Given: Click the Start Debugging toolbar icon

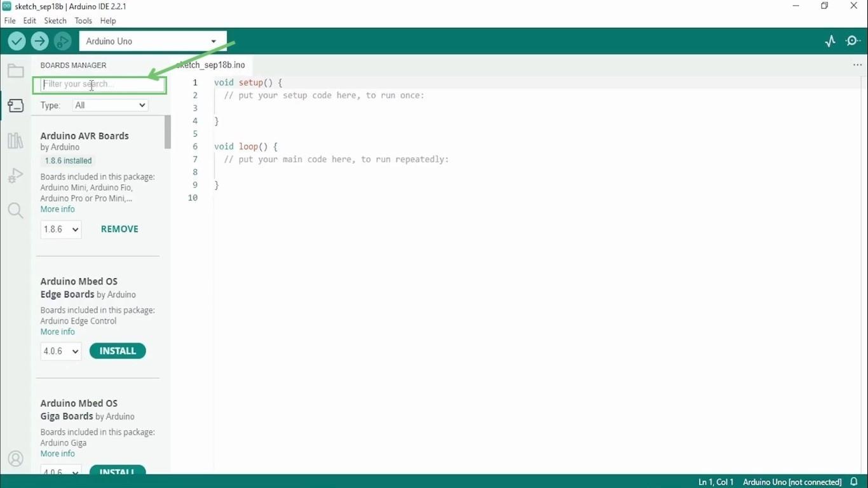Looking at the screenshot, I should pyautogui.click(x=62, y=41).
